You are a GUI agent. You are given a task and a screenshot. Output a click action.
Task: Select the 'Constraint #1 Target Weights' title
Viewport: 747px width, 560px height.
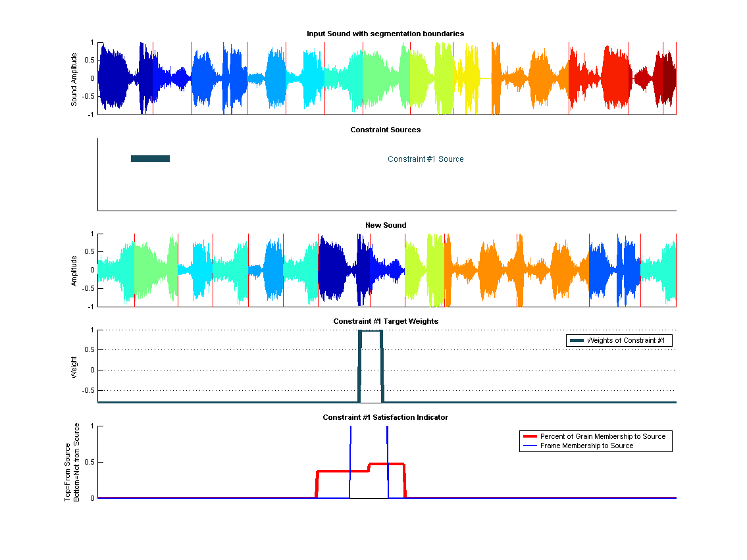(386, 321)
